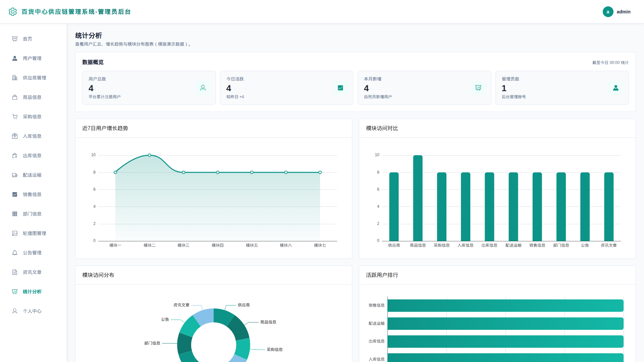Open 部门信息 from the sidebar menu
644x362 pixels.
(x=34, y=214)
